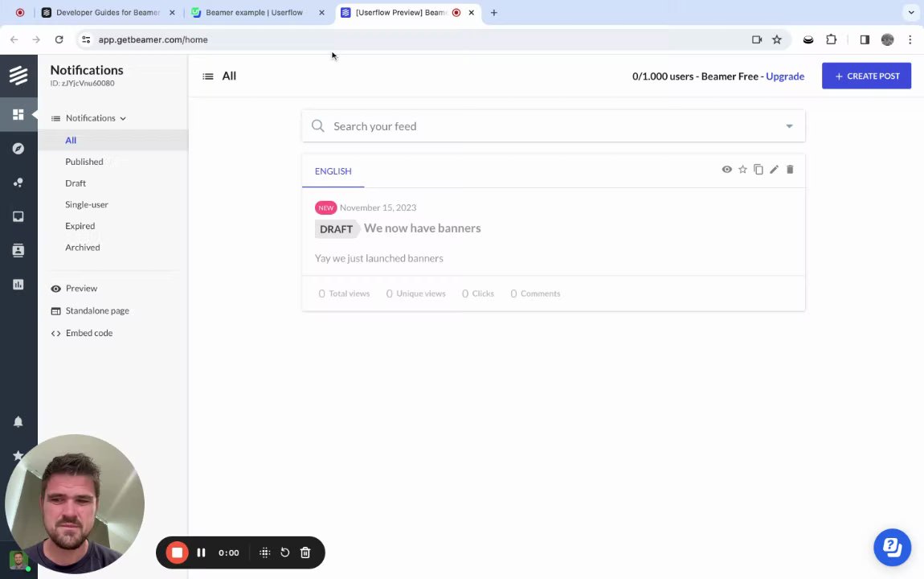
Task: Select the dashboard grid icon in sidebar
Action: click(x=18, y=114)
